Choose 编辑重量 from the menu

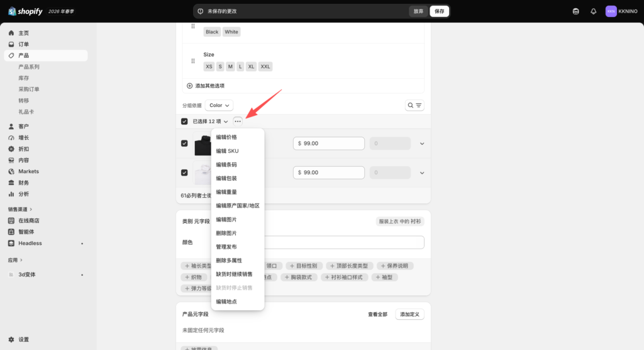[x=237, y=192]
